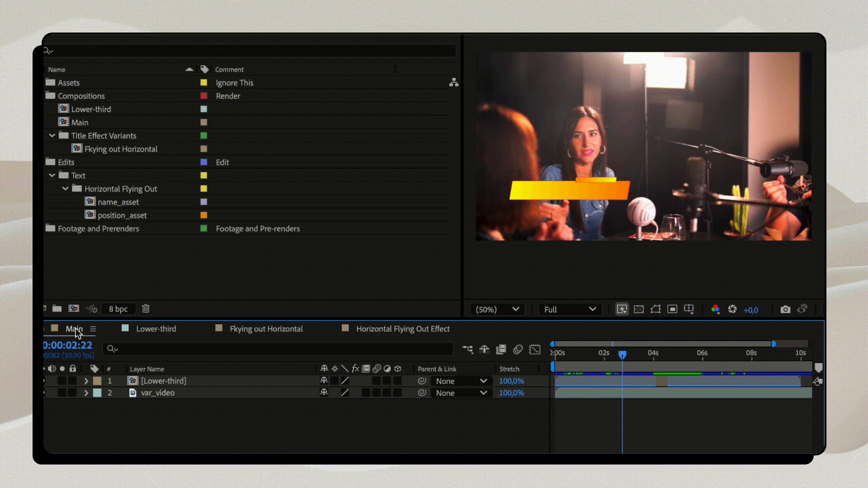868x488 pixels.
Task: Click the yellow label swatch for Assets
Action: [204, 83]
